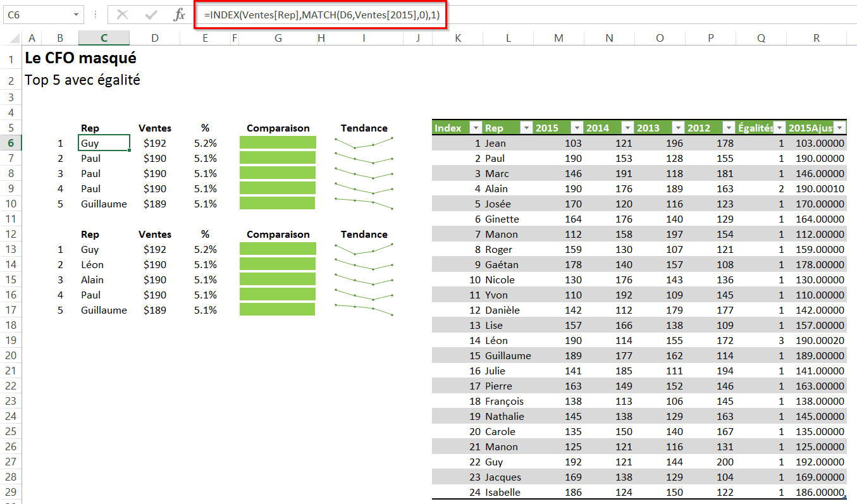Select the sparkline in Tendance row 6
857x504 pixels.
pyautogui.click(x=364, y=143)
